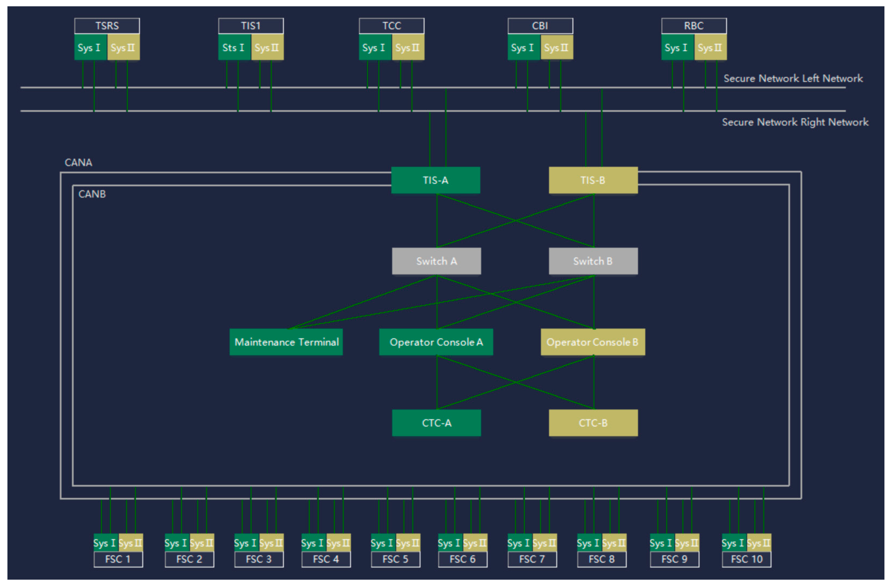Click Sys I under TSRS
Viewport: 893px width, 588px height.
pyautogui.click(x=90, y=48)
